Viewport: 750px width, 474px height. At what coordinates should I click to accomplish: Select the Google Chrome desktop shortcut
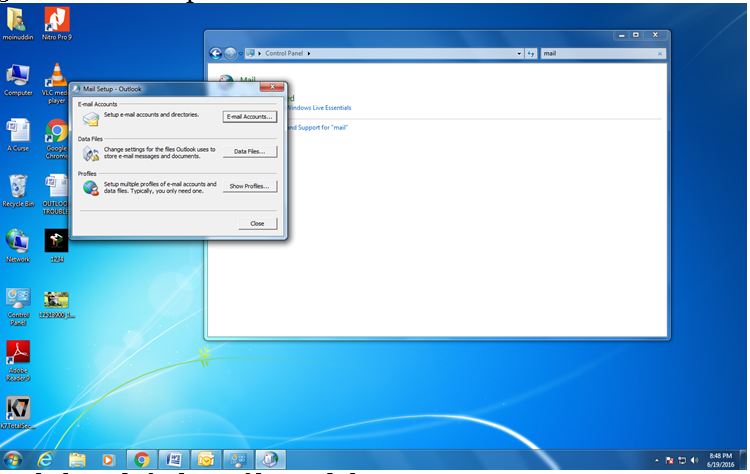pyautogui.click(x=56, y=139)
